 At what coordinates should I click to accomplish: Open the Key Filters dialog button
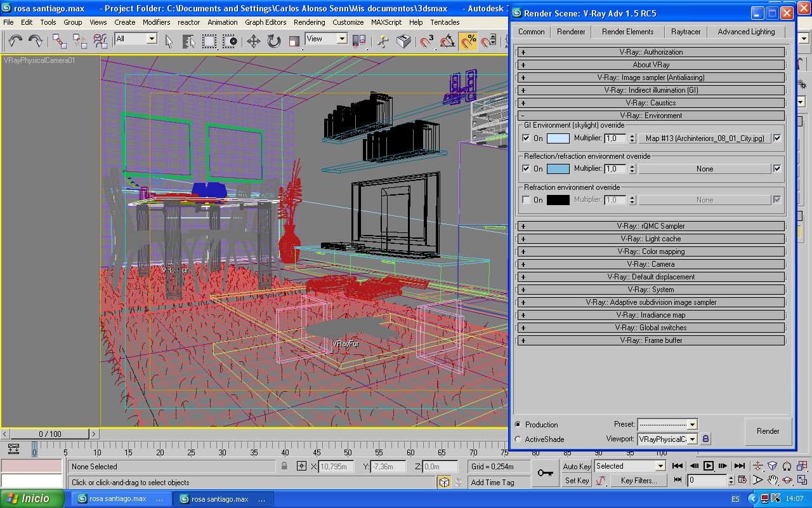coord(639,480)
